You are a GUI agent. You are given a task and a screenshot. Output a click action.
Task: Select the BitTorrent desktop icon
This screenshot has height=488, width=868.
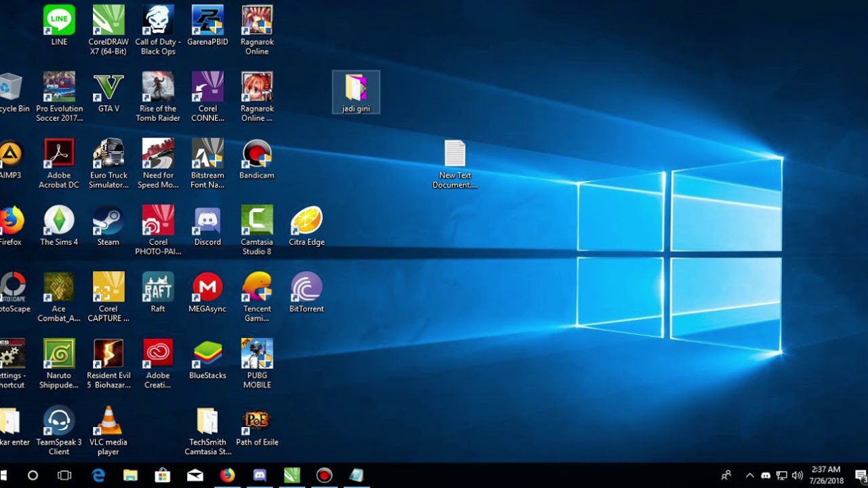[x=307, y=291]
